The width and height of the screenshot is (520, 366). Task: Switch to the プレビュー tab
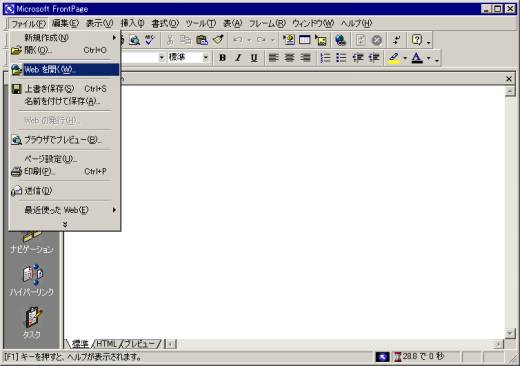(x=140, y=344)
